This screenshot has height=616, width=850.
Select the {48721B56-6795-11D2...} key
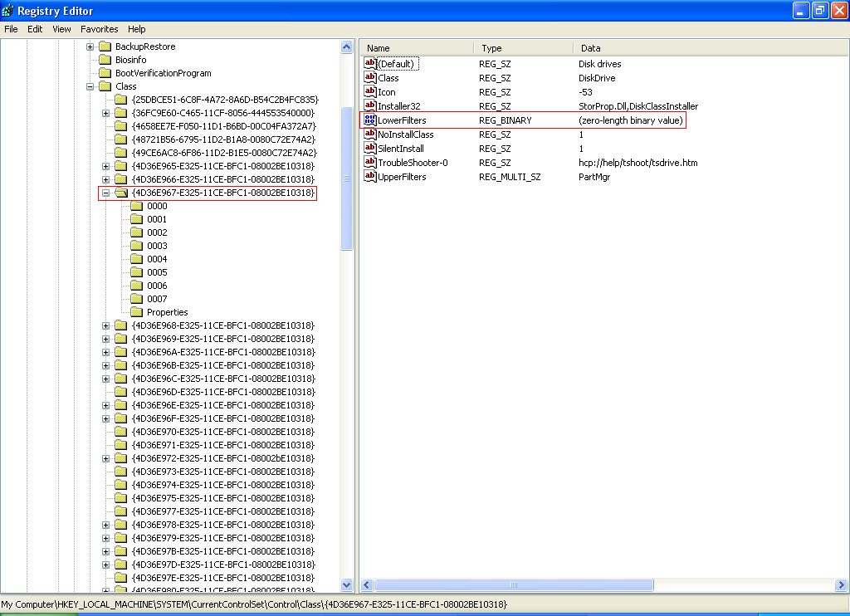[x=224, y=139]
